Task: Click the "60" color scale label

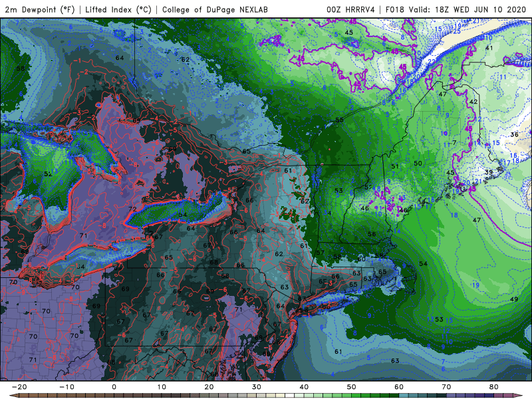Action: click(x=399, y=387)
